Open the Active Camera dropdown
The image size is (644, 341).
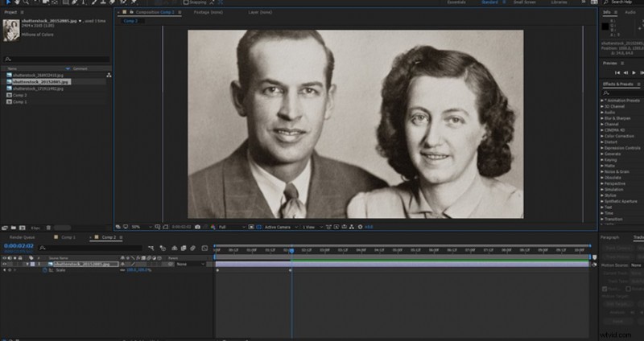(x=281, y=227)
